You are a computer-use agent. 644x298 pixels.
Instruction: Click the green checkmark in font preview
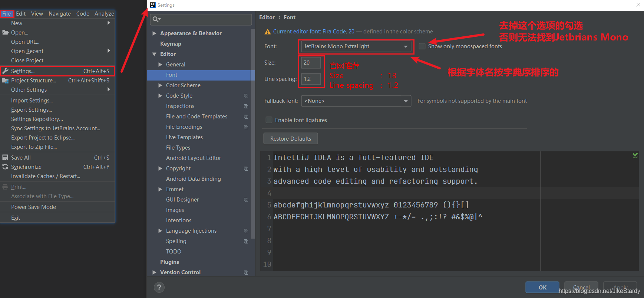pos(635,155)
